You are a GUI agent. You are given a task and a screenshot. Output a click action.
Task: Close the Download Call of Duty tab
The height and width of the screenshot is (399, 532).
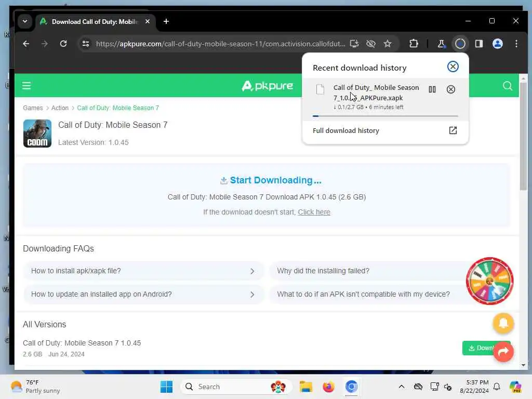148,21
